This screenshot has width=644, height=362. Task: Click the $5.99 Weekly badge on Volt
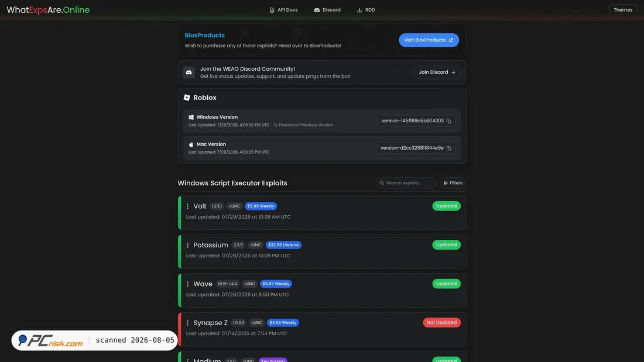tap(261, 206)
